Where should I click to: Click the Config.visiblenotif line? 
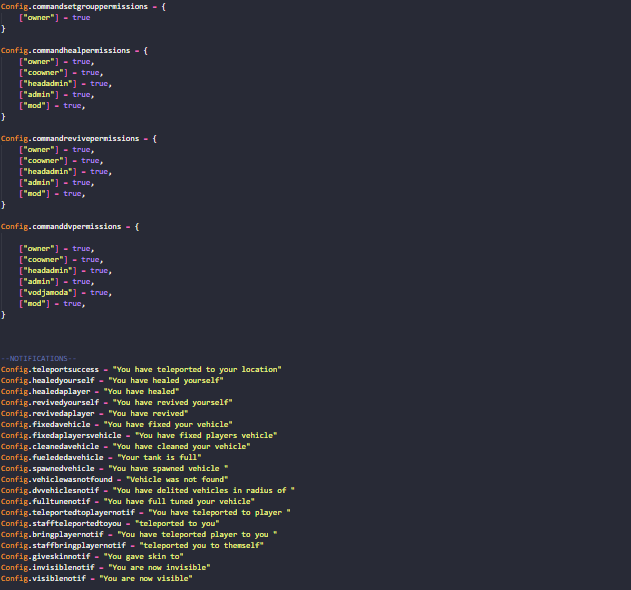[x=96, y=578]
